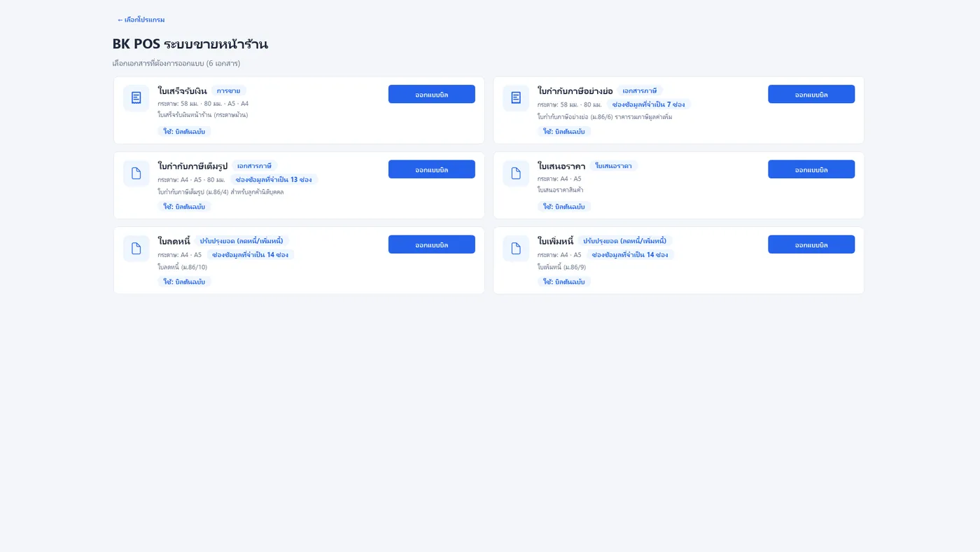Screen dimensions: 980x552
Task: Click the receipt icon for ใบเสร็จรับเงิน
Action: point(136,98)
